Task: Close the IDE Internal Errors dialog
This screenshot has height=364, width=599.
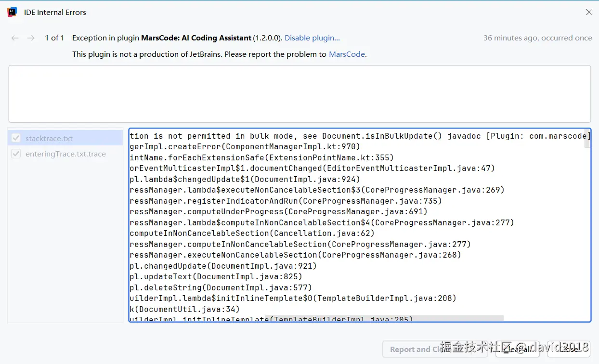Action: [589, 13]
